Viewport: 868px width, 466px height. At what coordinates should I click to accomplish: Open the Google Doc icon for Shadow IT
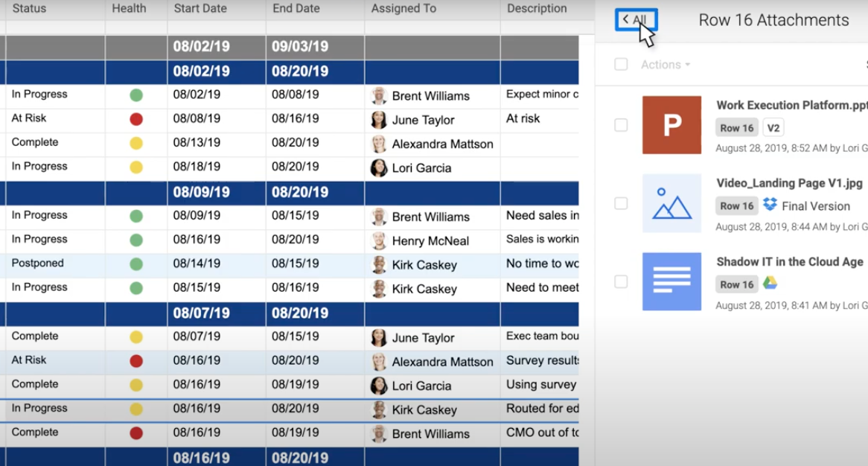tap(671, 281)
